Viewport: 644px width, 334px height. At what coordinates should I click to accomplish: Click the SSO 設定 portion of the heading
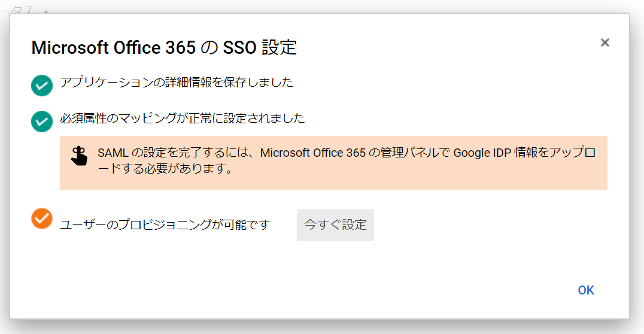(x=260, y=47)
